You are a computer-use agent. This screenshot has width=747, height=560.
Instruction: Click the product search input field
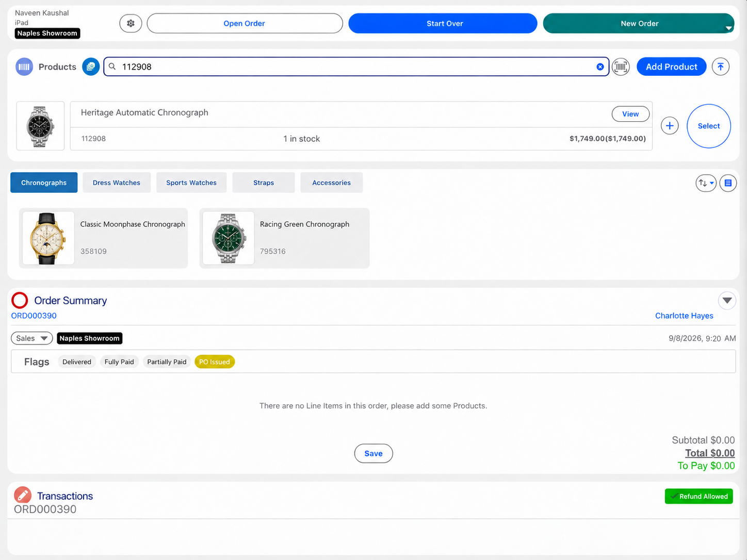pos(356,67)
